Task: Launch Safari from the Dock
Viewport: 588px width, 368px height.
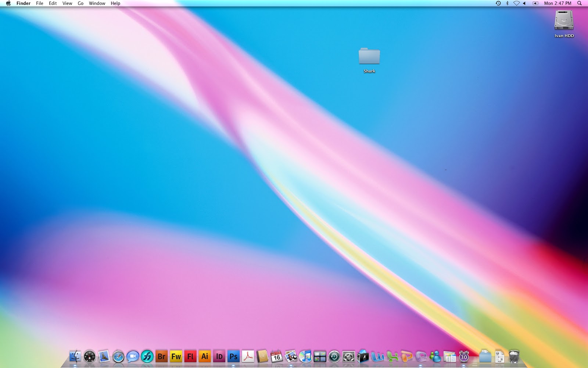Action: [119, 356]
